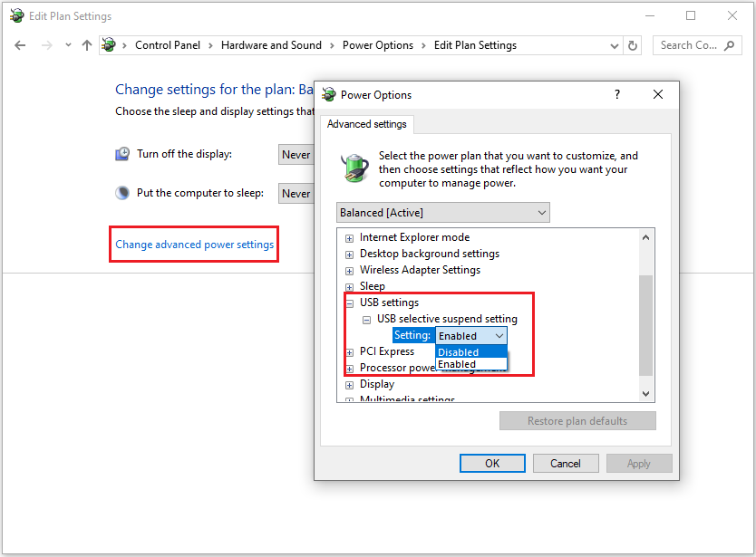Open Control Panel breadcrumb
Viewport: 756px width, 557px height.
coord(168,45)
